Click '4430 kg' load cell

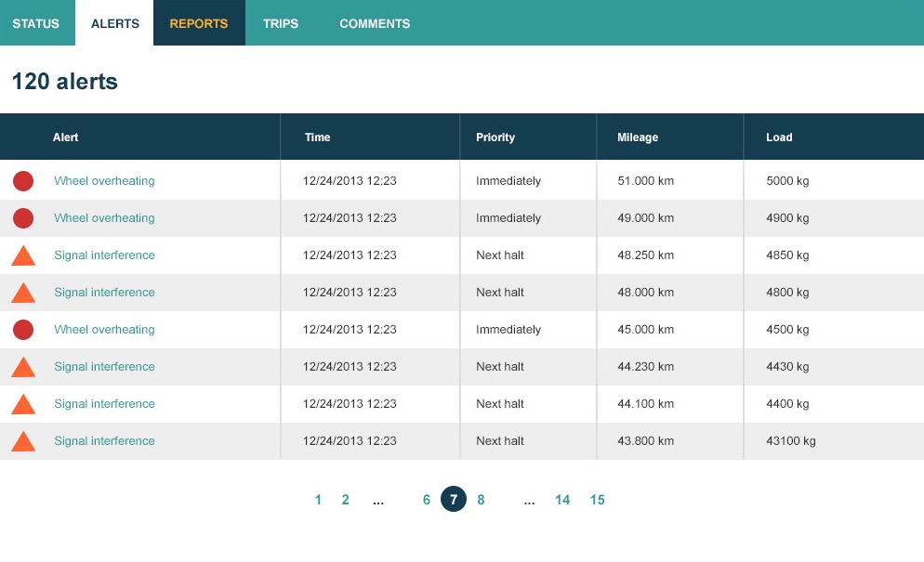(787, 366)
